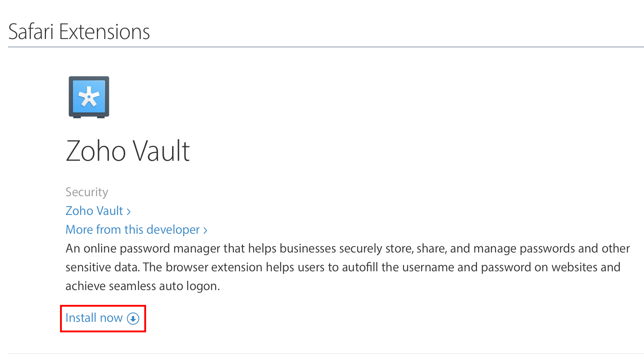The width and height of the screenshot is (644, 354).
Task: Click chevron after More from this developer
Action: tap(205, 230)
